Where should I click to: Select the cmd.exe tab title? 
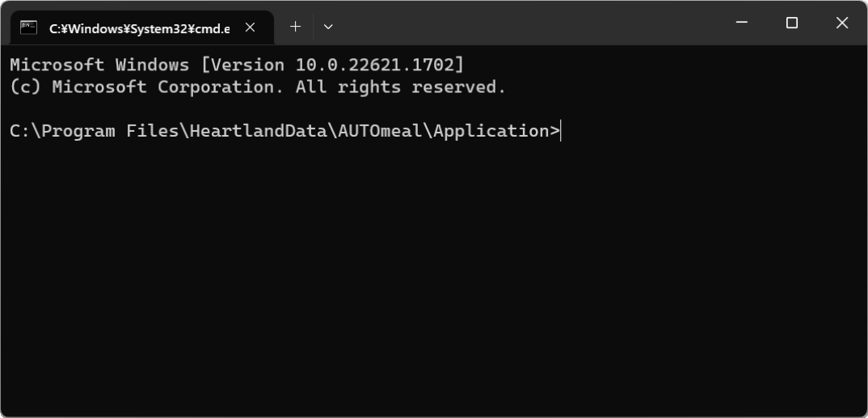[x=139, y=28]
